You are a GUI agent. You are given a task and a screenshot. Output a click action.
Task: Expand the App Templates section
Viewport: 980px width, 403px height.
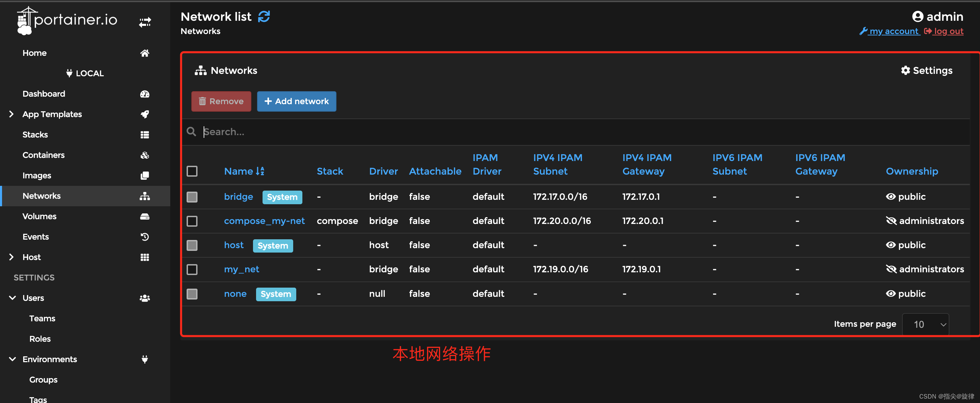(x=12, y=114)
